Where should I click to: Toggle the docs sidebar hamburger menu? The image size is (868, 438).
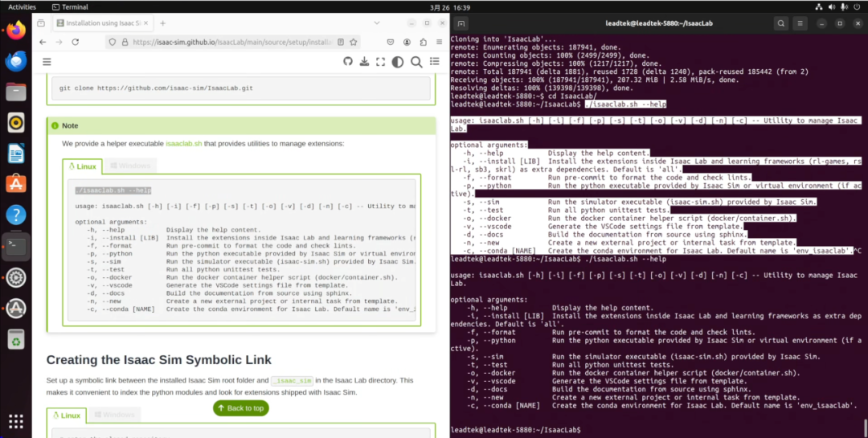(x=47, y=62)
